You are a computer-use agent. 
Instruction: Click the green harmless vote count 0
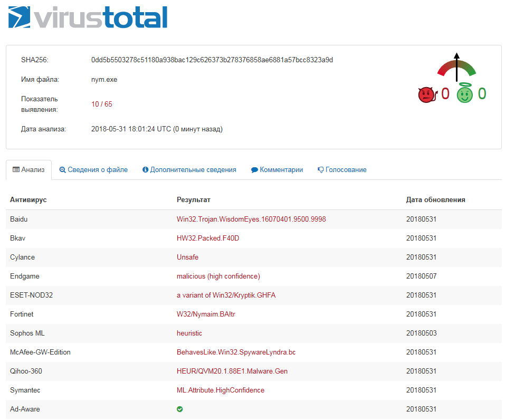tap(482, 94)
